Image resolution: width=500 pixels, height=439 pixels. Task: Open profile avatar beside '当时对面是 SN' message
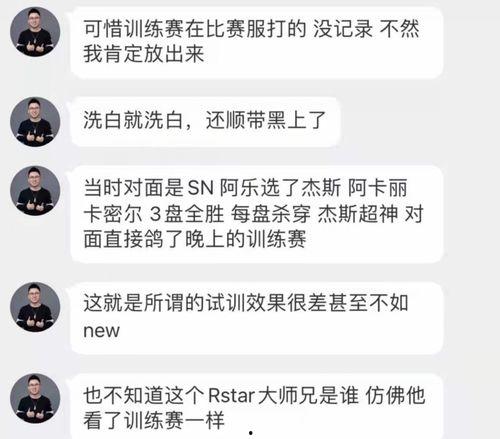click(x=35, y=190)
